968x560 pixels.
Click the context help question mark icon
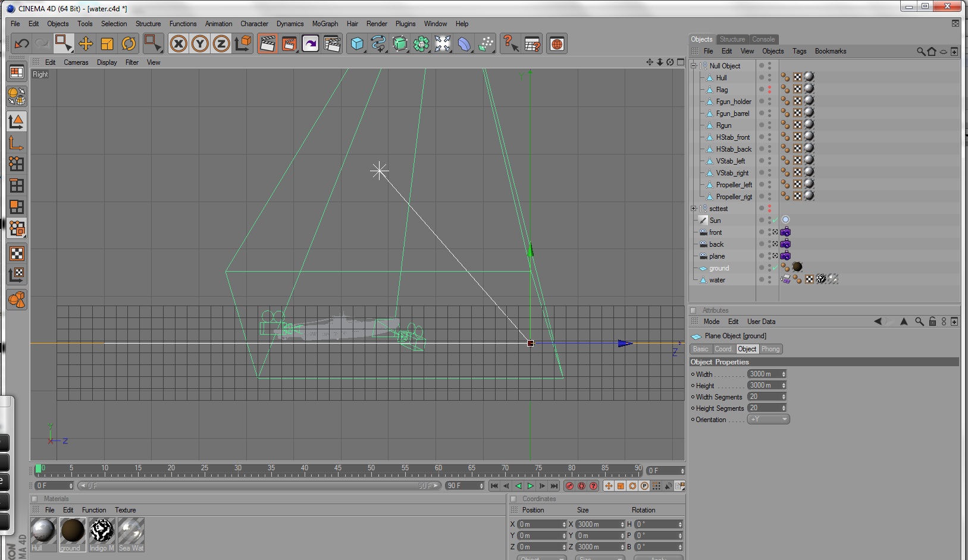(x=510, y=43)
